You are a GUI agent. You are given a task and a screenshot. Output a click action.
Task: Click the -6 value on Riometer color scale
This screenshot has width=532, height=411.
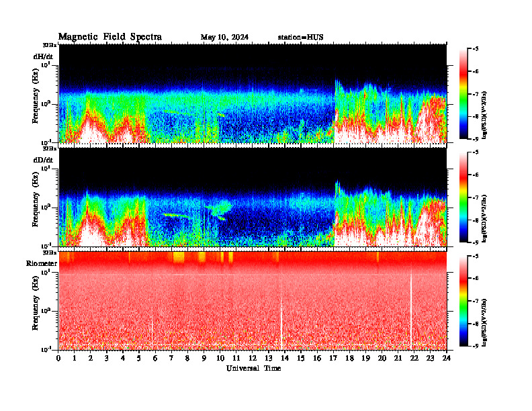tap(476, 279)
